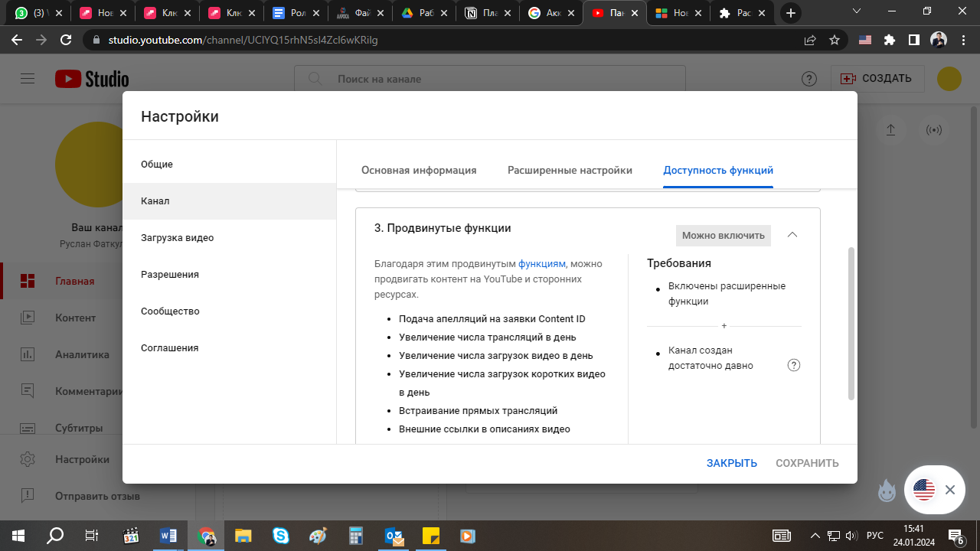The width and height of the screenshot is (980, 551).
Task: Click the help question mark beside channel age requirement
Action: click(x=794, y=365)
